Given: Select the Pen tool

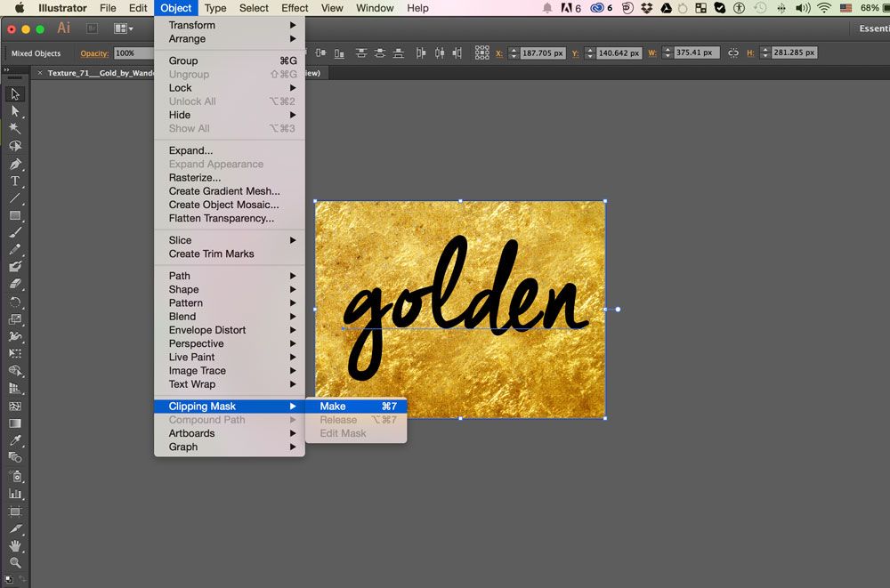Looking at the screenshot, I should coord(15,164).
